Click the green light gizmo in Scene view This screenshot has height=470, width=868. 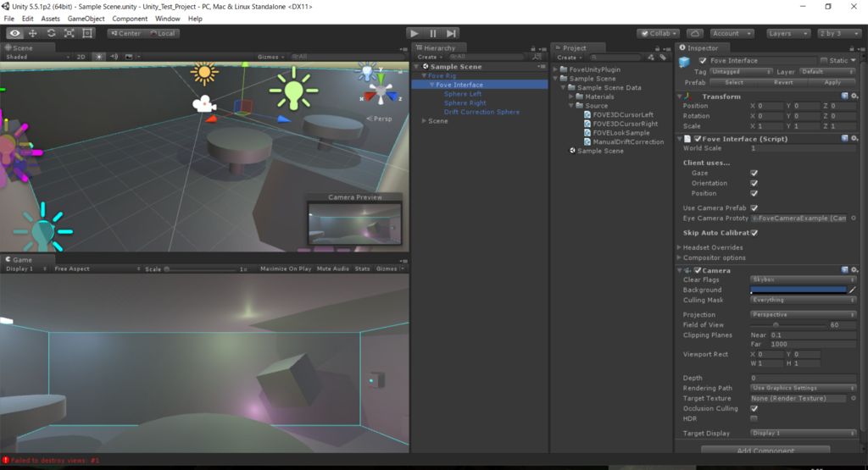pyautogui.click(x=293, y=90)
